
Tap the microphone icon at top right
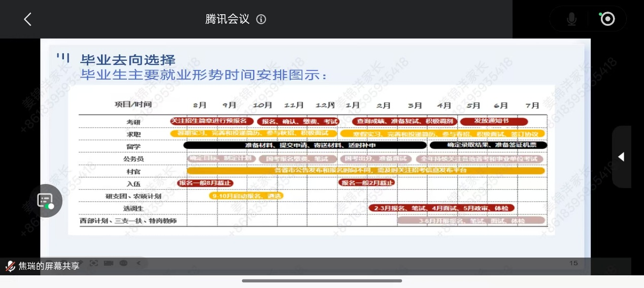coord(571,19)
